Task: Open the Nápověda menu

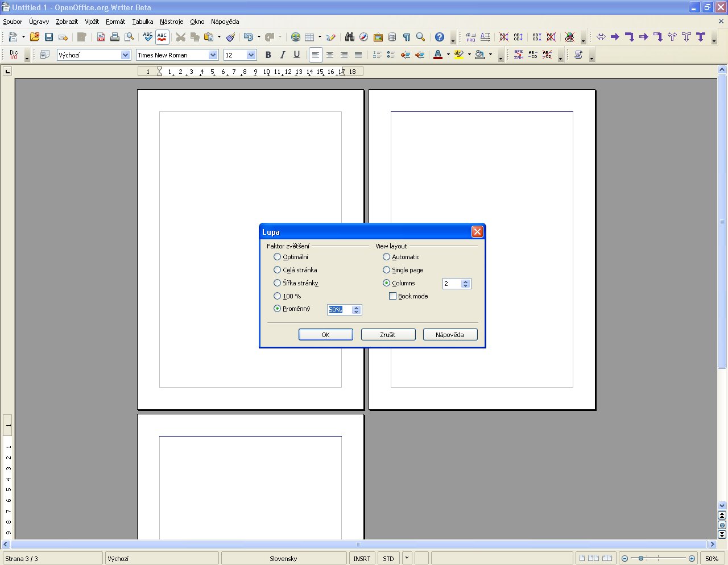Action: point(225,22)
